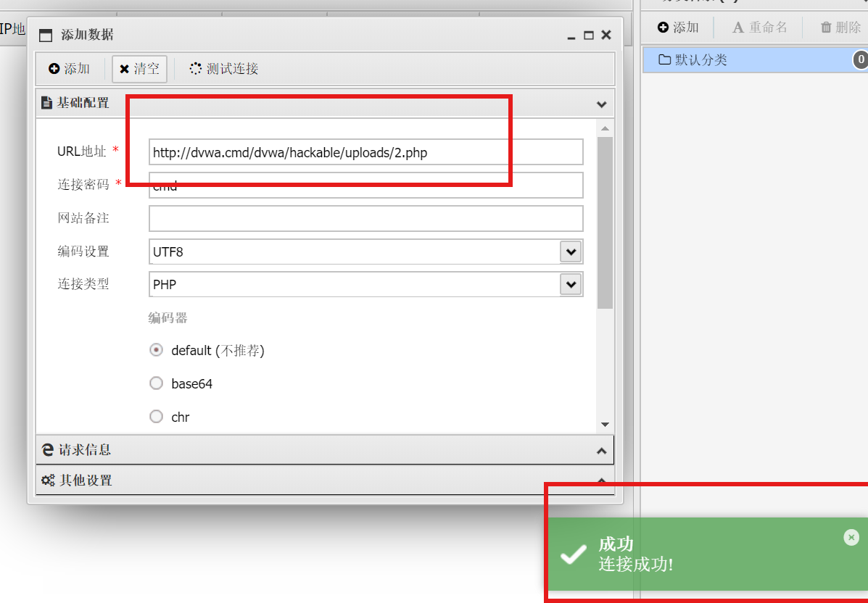Dismiss the 成功 notification with its close icon
This screenshot has width=868, height=603.
[x=851, y=537]
